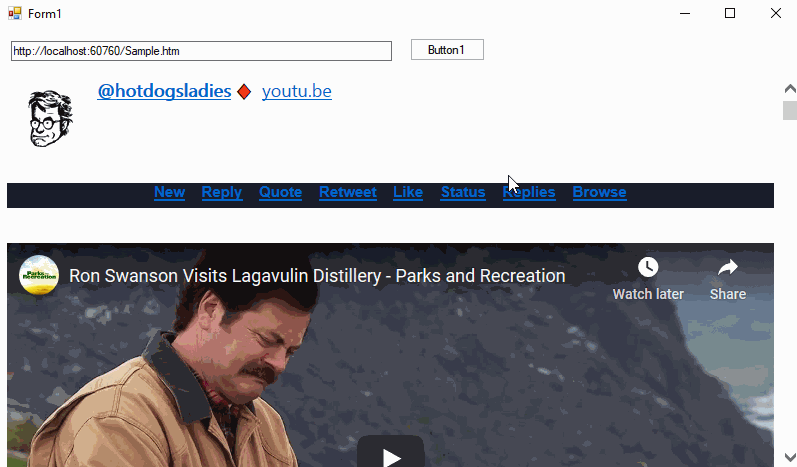Click the Share arrow icon on video
Image resolution: width=797 pixels, height=467 pixels.
click(x=728, y=267)
